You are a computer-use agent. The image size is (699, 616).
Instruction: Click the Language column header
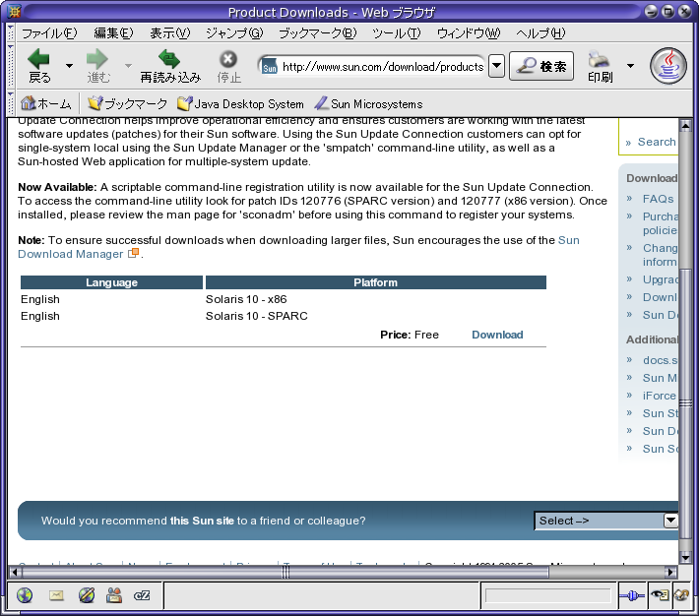(x=111, y=282)
